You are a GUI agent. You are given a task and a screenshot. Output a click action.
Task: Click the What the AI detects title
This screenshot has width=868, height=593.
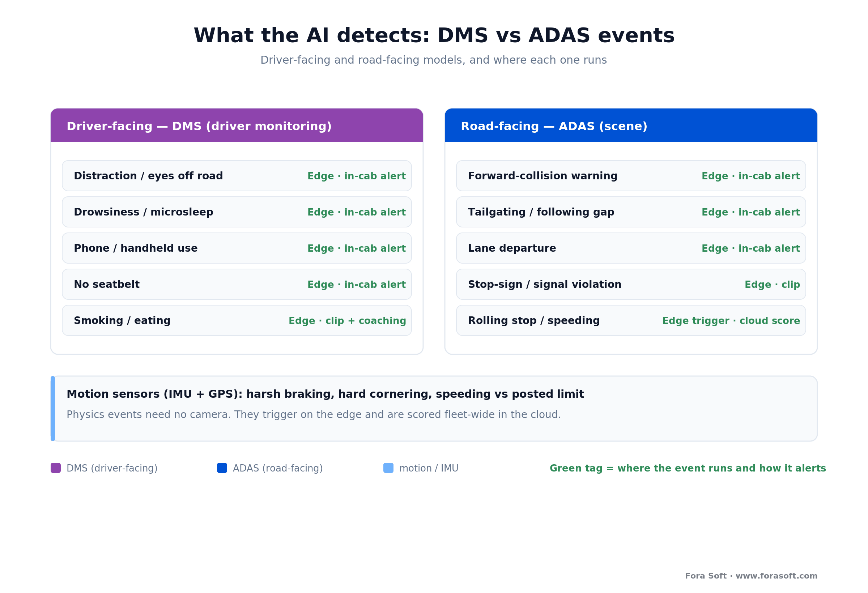(434, 35)
